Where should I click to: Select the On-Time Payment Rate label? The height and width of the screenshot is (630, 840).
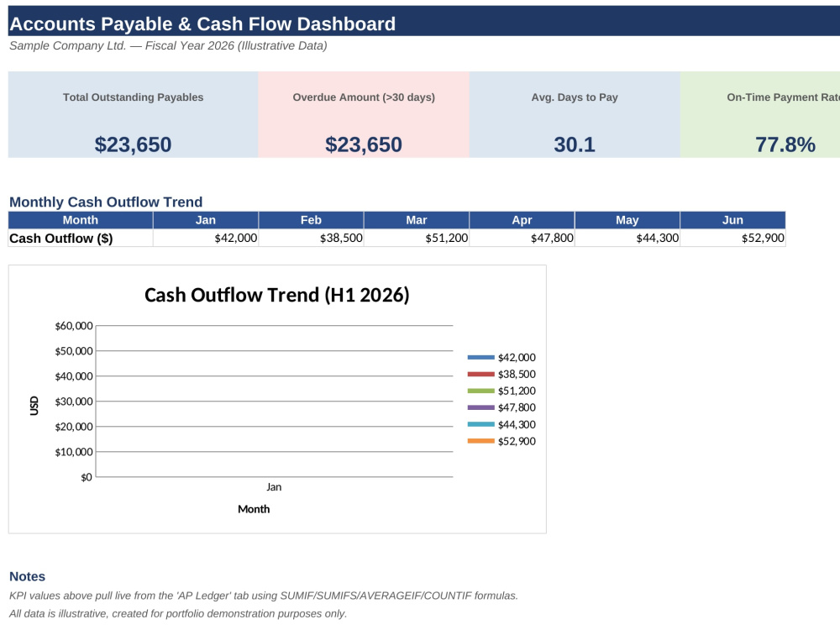(783, 97)
